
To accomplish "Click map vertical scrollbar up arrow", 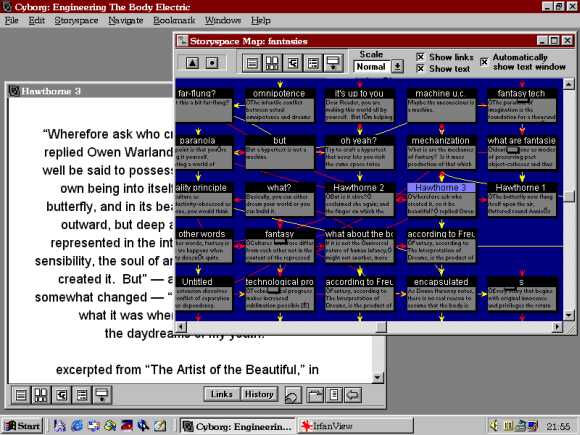I will point(569,84).
